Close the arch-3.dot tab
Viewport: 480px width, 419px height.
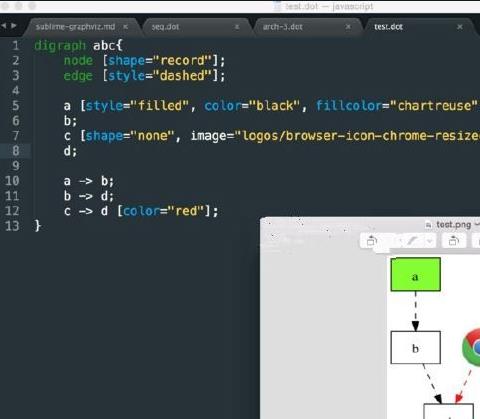348,27
